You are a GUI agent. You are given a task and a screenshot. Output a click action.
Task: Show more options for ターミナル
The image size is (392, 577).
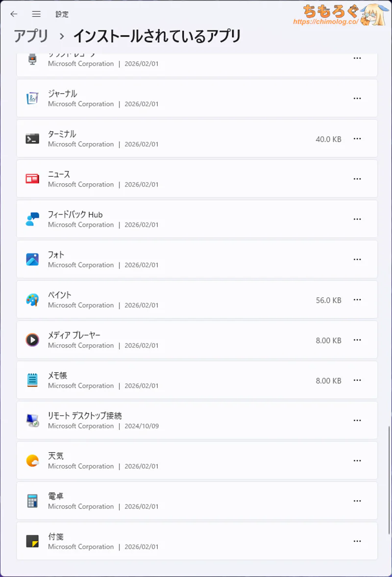click(357, 139)
